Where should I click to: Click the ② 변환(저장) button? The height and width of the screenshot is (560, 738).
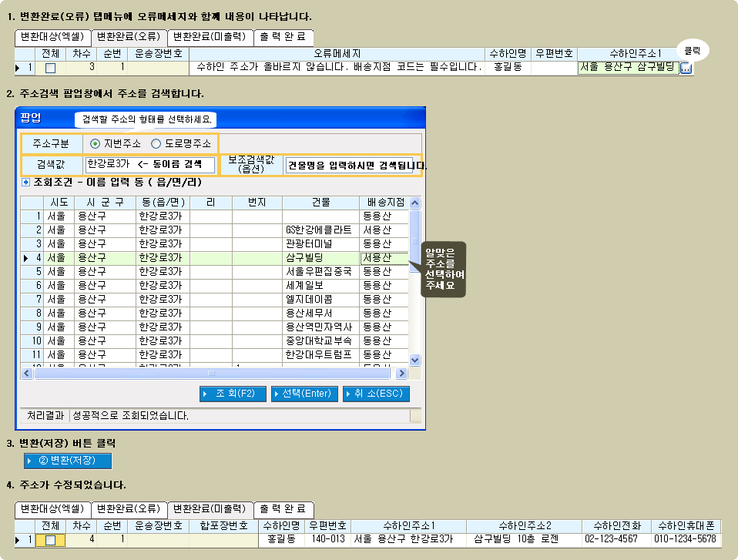click(x=68, y=461)
